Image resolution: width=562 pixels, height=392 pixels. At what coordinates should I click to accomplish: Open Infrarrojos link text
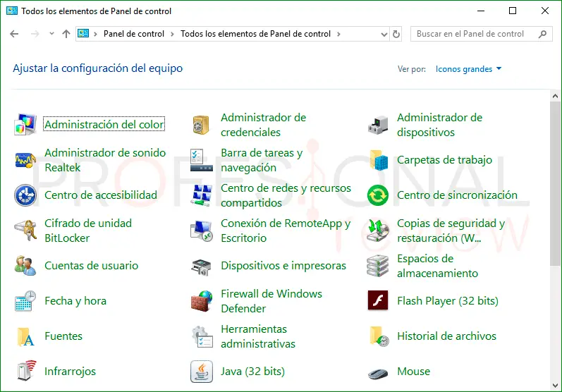[x=71, y=372]
